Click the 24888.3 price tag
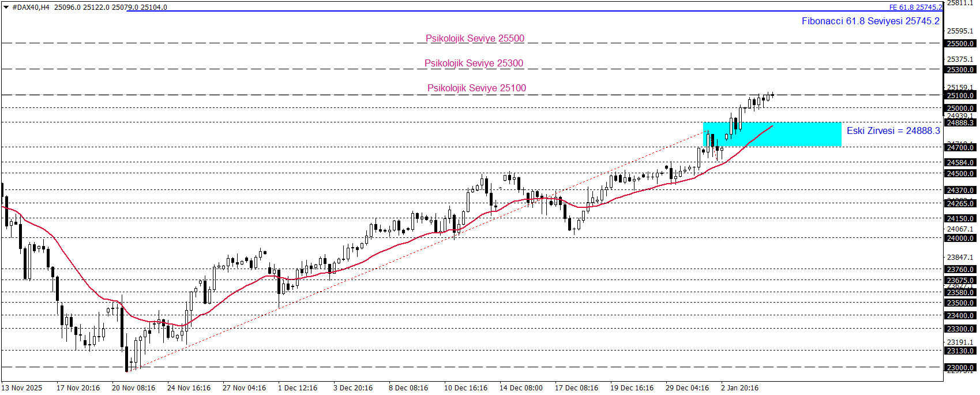 960,122
